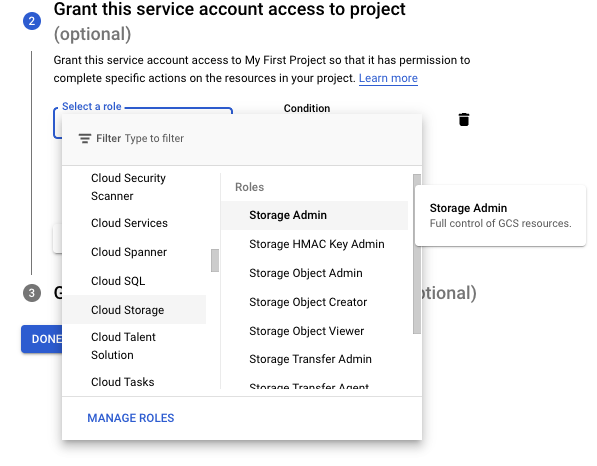Choose Storage Transfer Admin role
The image size is (597, 466).
(314, 359)
